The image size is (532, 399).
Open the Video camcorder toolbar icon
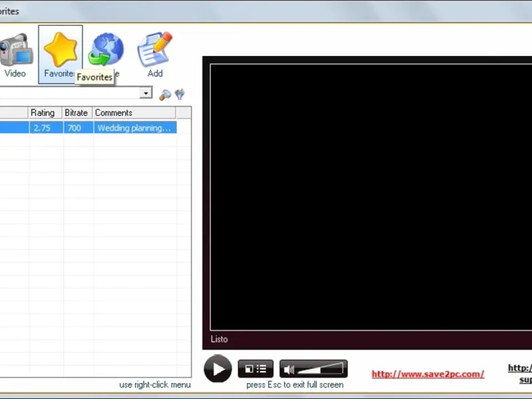point(15,51)
